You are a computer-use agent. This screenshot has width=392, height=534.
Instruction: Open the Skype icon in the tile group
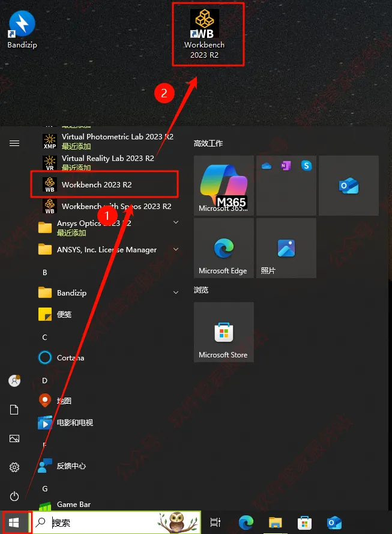tap(307, 166)
